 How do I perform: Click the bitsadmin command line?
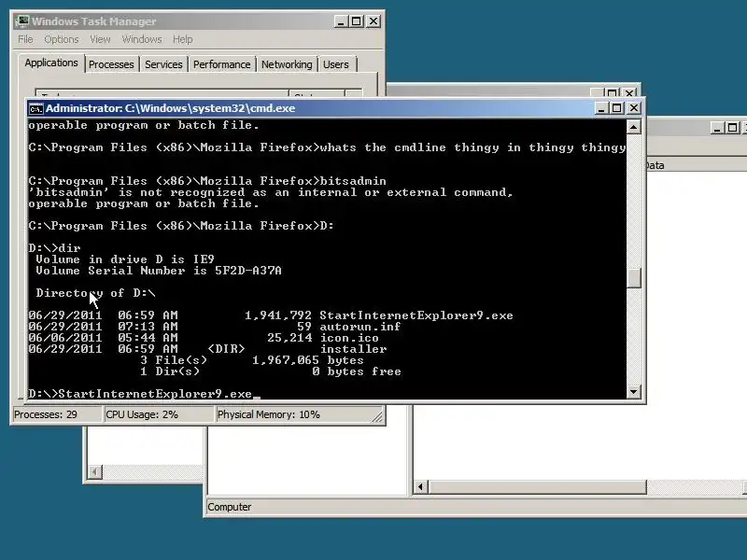click(x=207, y=181)
